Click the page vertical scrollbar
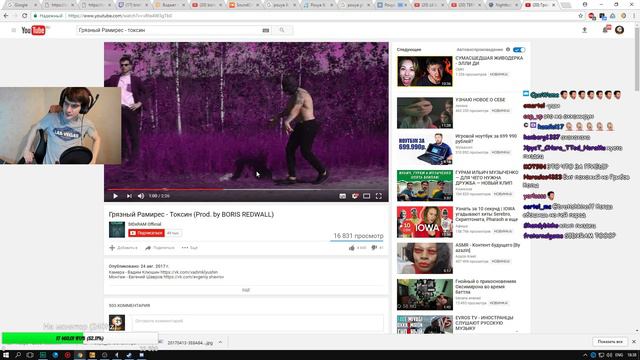 point(637,58)
